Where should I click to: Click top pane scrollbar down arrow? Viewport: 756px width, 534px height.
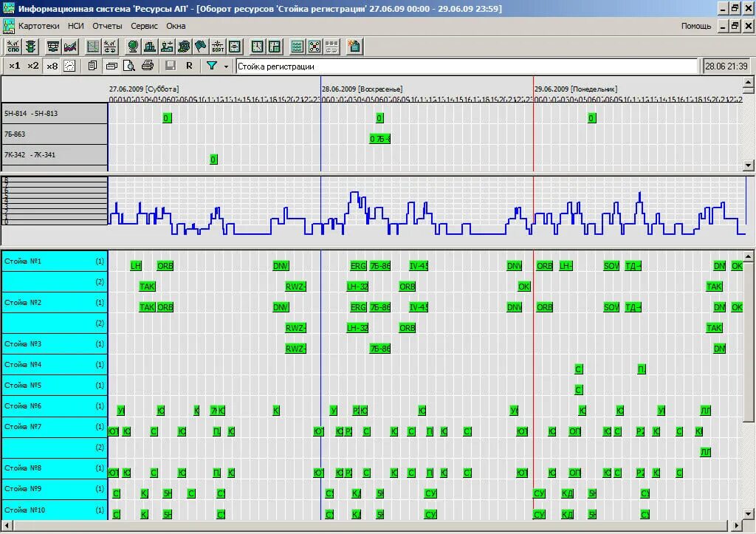point(748,165)
